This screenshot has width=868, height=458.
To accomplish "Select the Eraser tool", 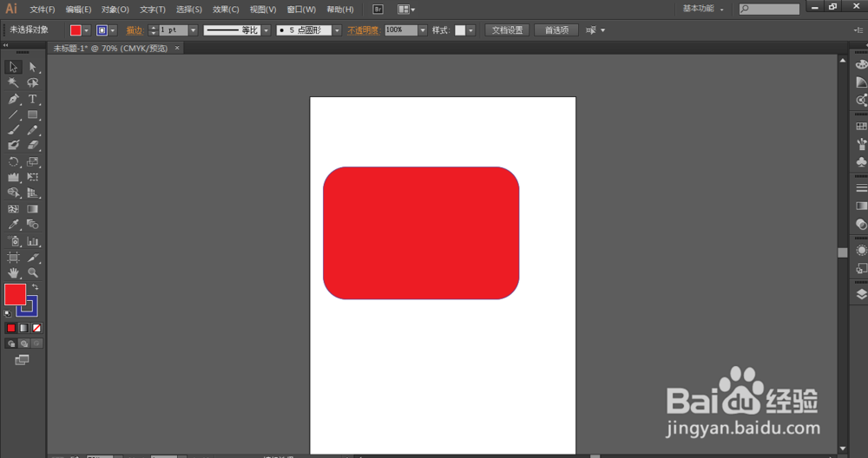I will 33,145.
